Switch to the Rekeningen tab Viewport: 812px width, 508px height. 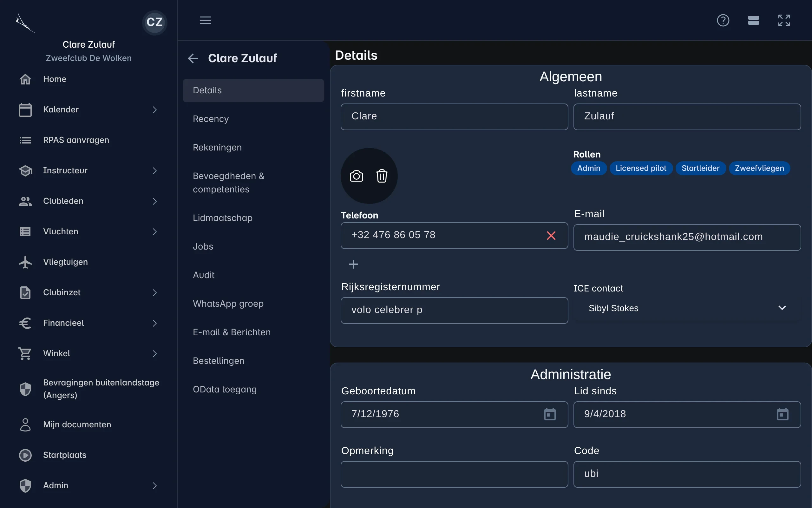pyautogui.click(x=253, y=148)
